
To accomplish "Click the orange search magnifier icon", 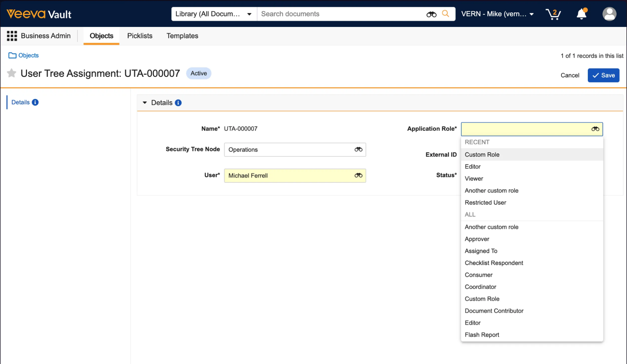I will [x=445, y=14].
